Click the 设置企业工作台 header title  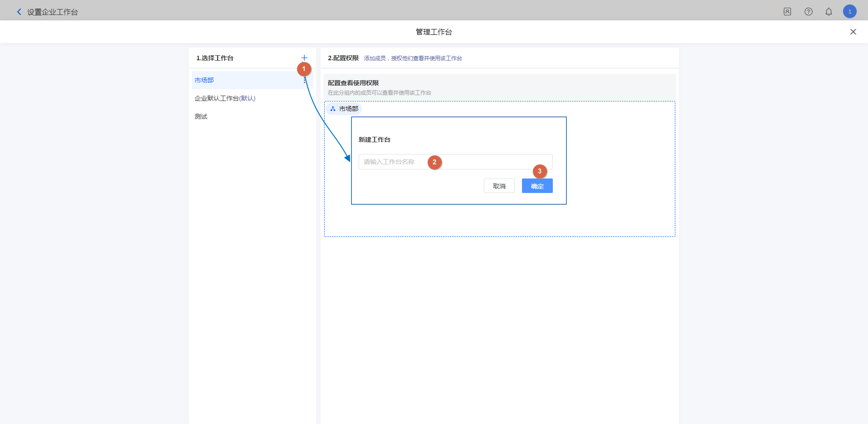tap(53, 12)
